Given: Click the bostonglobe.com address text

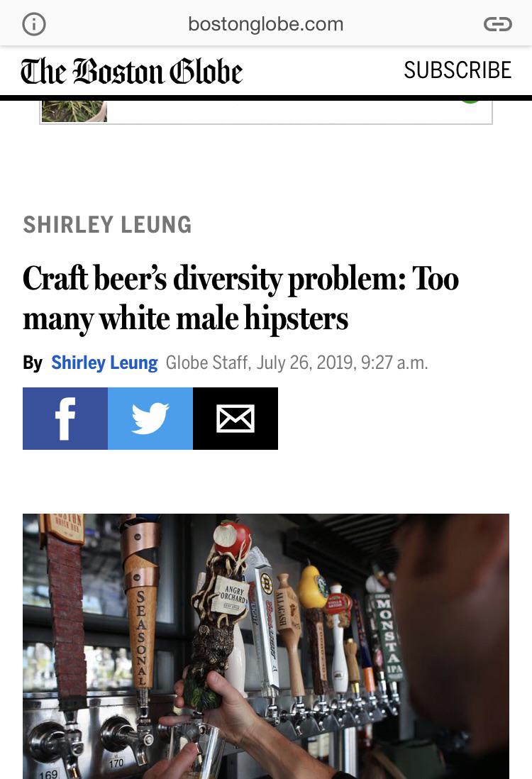Looking at the screenshot, I should (266, 24).
